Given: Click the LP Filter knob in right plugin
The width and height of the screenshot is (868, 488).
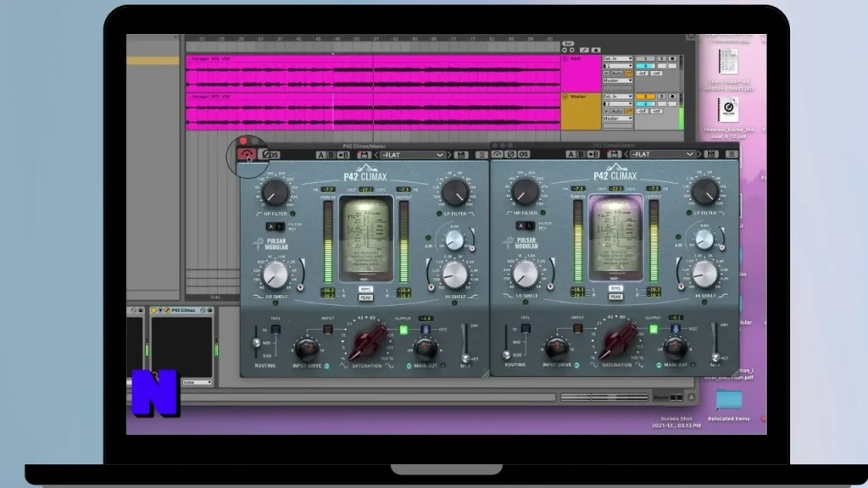Looking at the screenshot, I should [x=705, y=191].
